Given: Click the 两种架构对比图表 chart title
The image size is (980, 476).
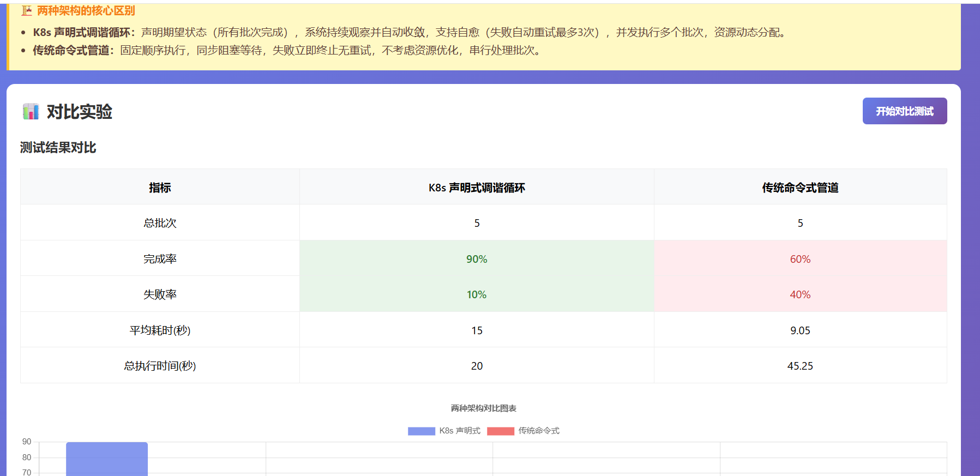Looking at the screenshot, I should pyautogui.click(x=483, y=408).
